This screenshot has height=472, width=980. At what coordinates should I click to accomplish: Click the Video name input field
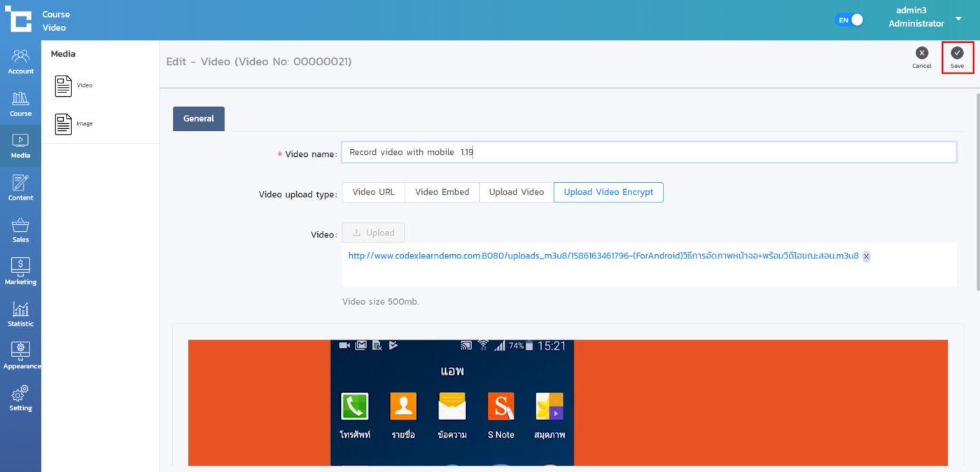648,152
